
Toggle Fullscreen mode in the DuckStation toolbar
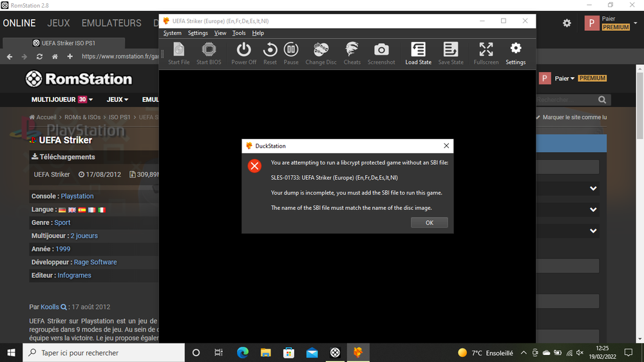click(x=486, y=53)
